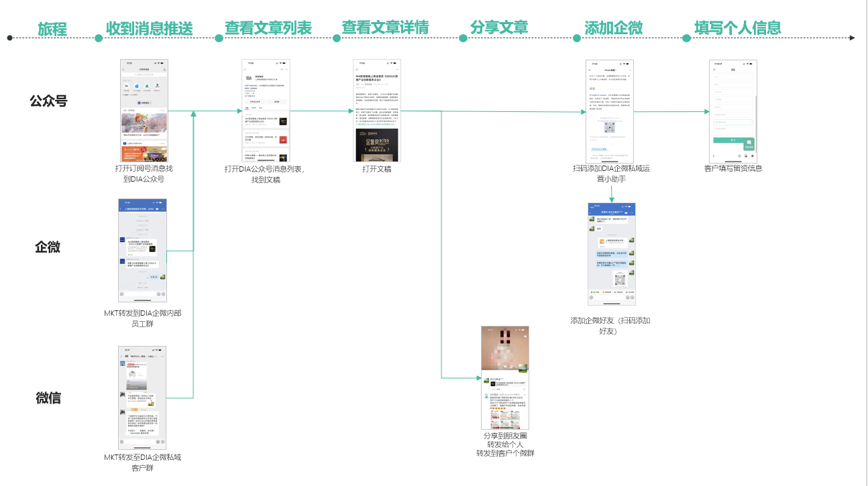Click the green dot before 分享文章

pyautogui.click(x=462, y=38)
